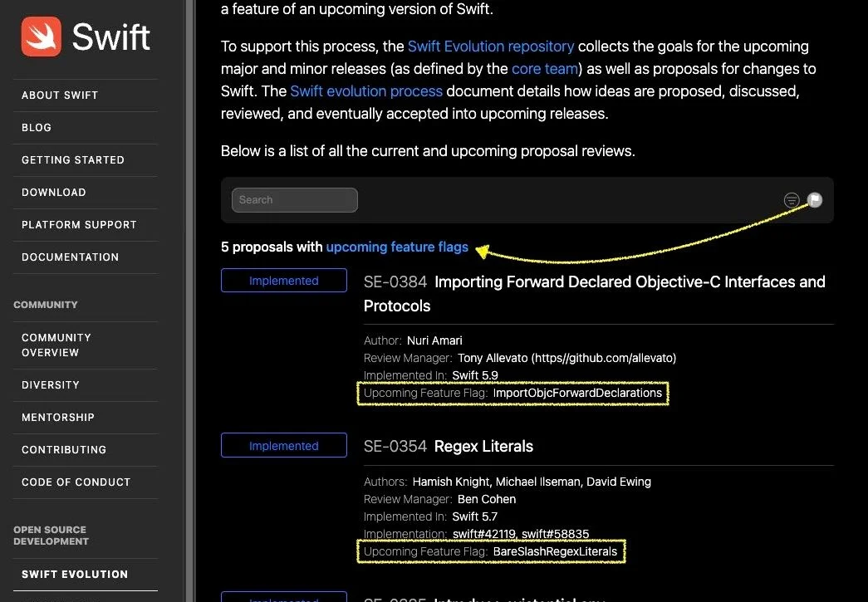Image resolution: width=868 pixels, height=602 pixels.
Task: Click the Swift bird logo icon
Action: point(42,37)
